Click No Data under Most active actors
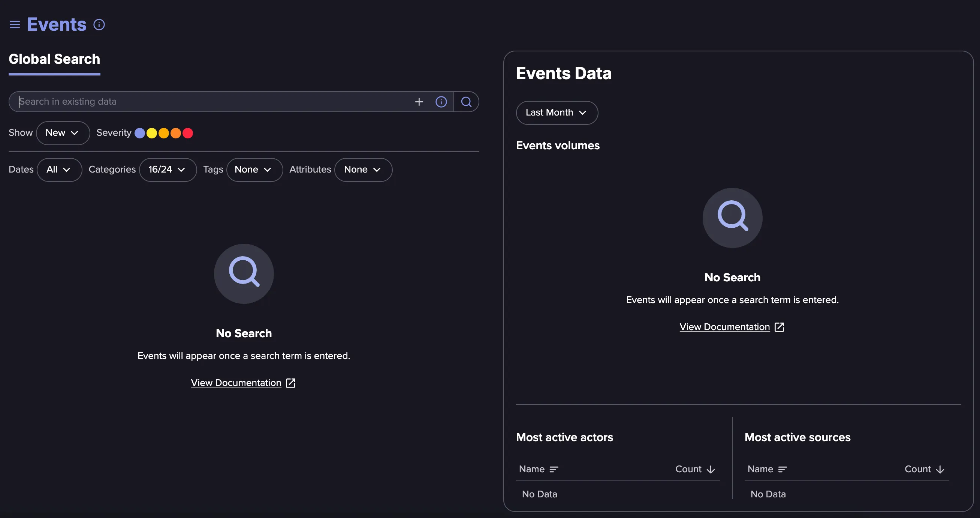 pos(539,494)
